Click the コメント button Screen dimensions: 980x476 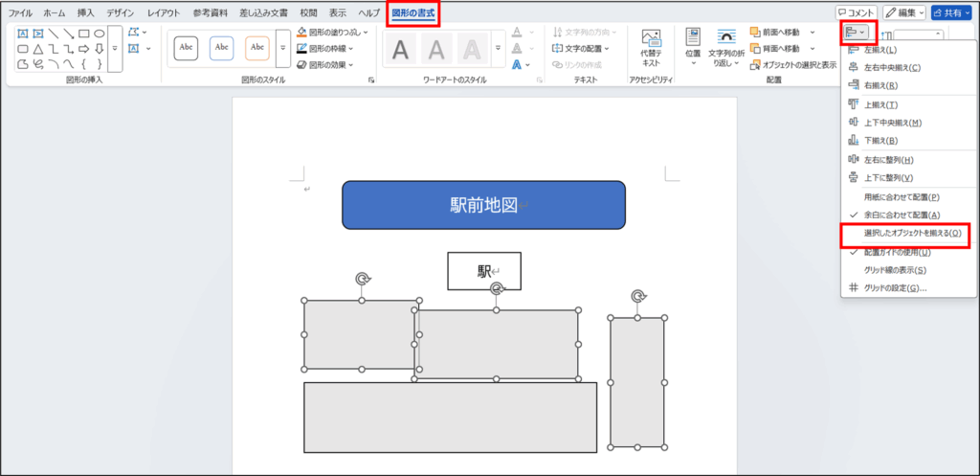click(x=856, y=12)
